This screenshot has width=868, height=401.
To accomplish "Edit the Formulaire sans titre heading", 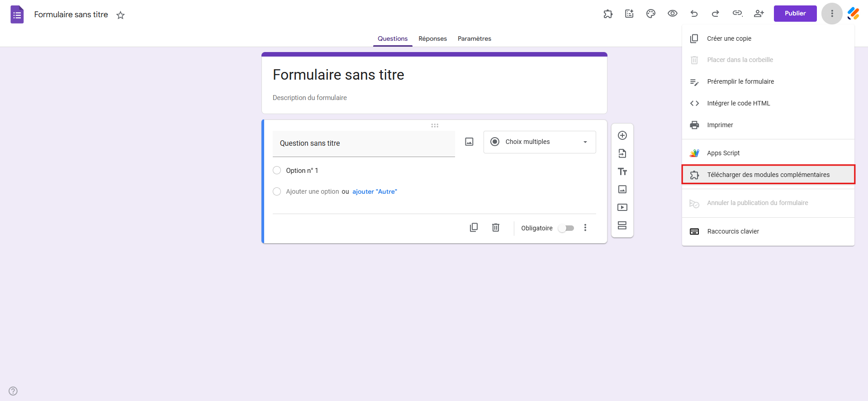I will pyautogui.click(x=338, y=75).
